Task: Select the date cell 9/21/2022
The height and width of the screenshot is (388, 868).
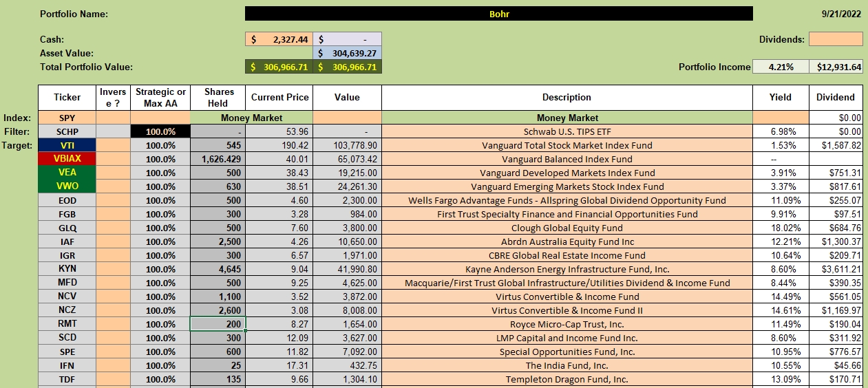Action: [843, 14]
